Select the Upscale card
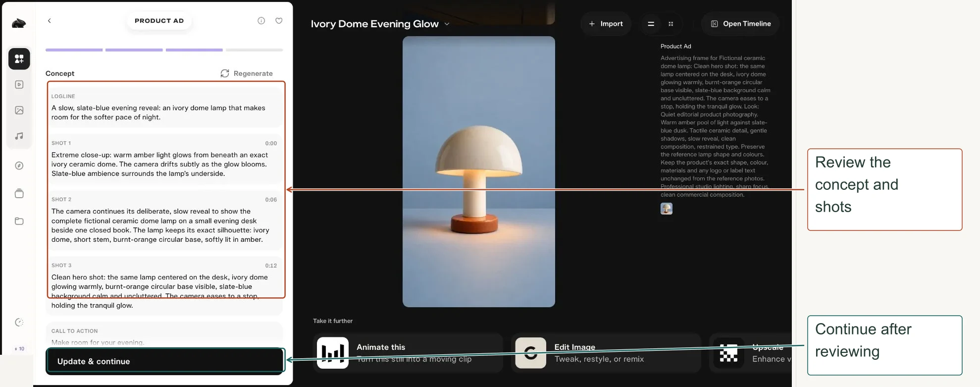The image size is (980, 387). click(x=751, y=353)
